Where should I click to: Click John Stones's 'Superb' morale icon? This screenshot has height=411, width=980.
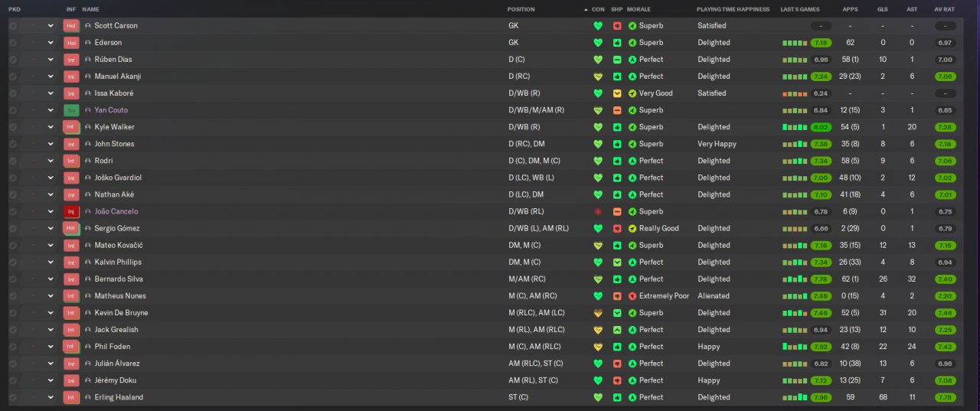[x=632, y=144]
